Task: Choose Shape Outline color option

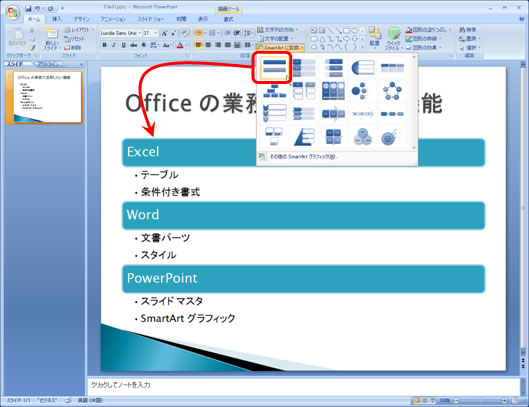Action: 423,38
